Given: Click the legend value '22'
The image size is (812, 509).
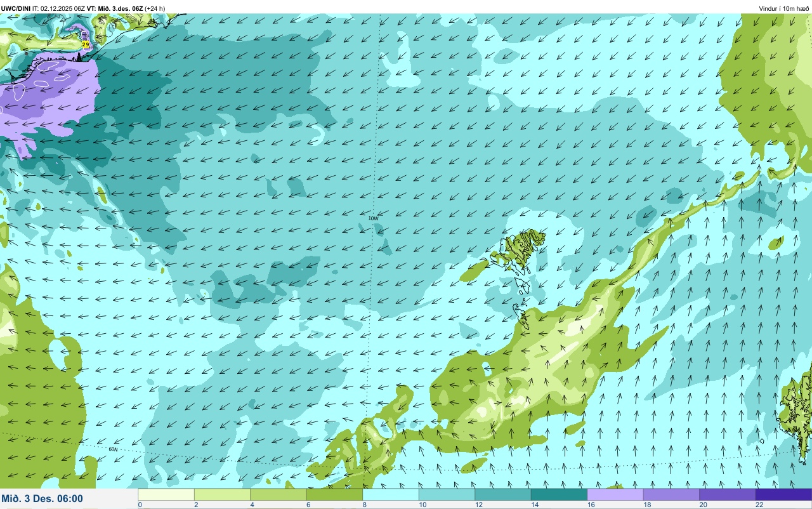Looking at the screenshot, I should click(759, 505).
